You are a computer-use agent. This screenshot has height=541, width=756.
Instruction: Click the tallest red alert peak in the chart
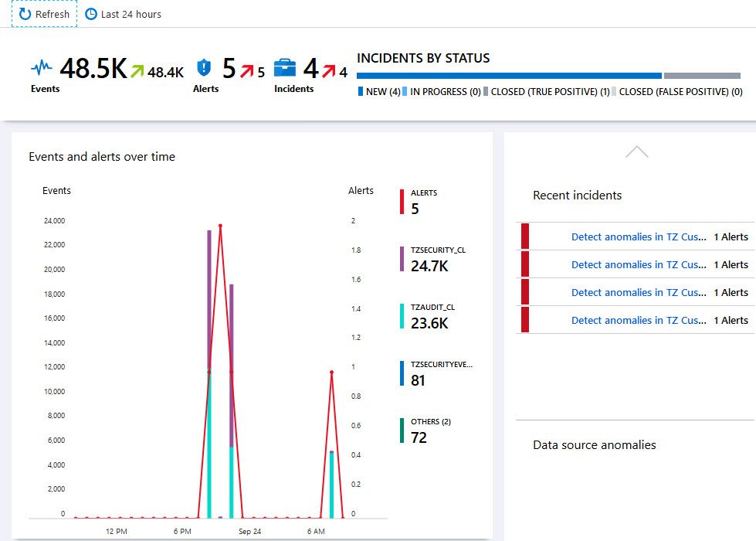(x=219, y=225)
